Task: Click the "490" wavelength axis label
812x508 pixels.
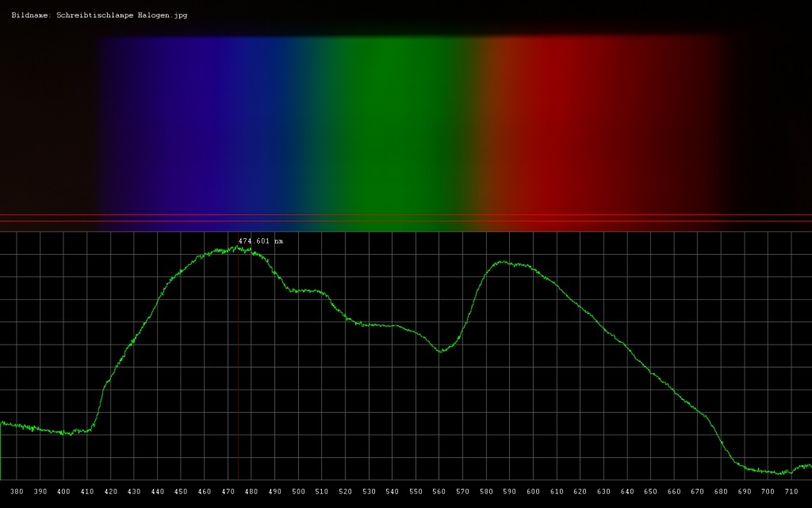Action: click(x=275, y=491)
